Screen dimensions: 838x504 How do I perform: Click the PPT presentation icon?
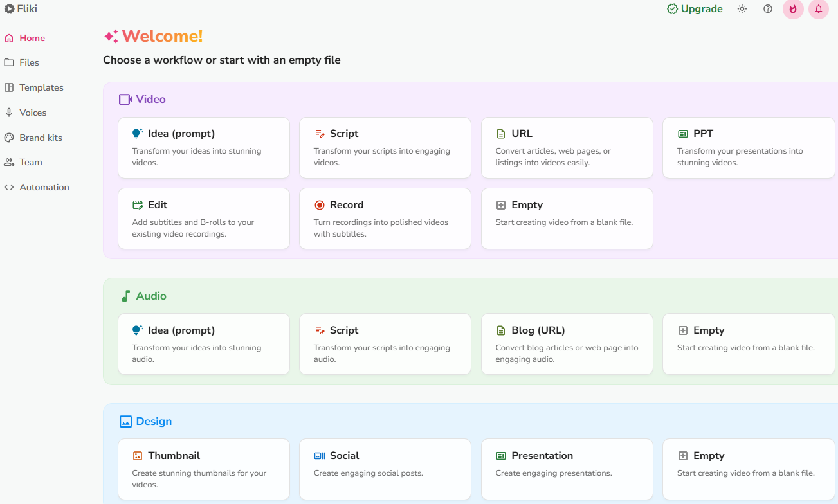coord(682,134)
